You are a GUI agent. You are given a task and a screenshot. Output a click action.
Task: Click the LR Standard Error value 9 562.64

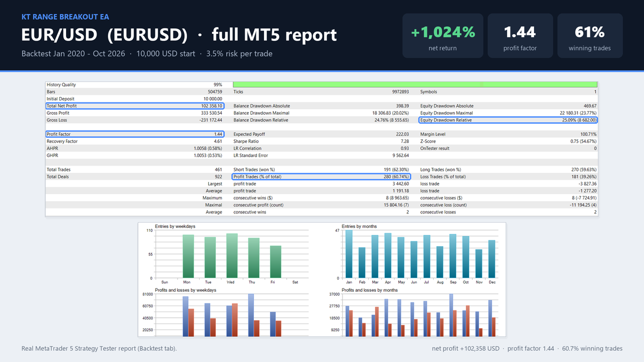coord(400,155)
